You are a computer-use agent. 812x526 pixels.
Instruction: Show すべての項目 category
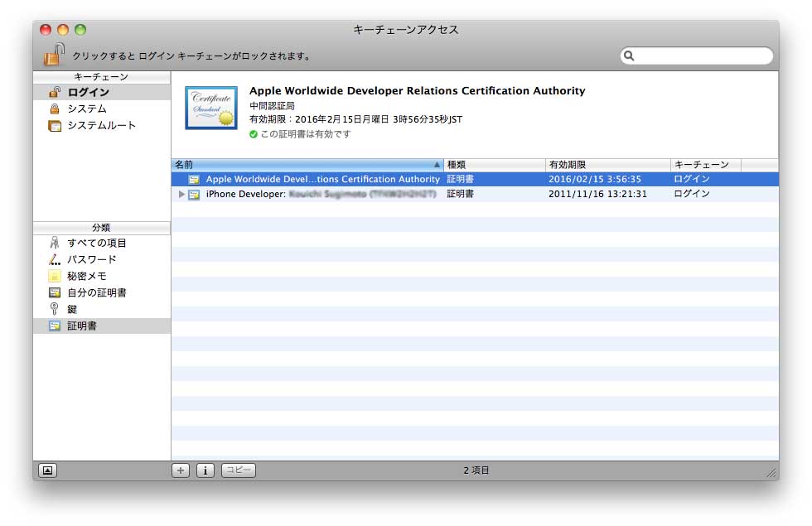pyautogui.click(x=96, y=243)
